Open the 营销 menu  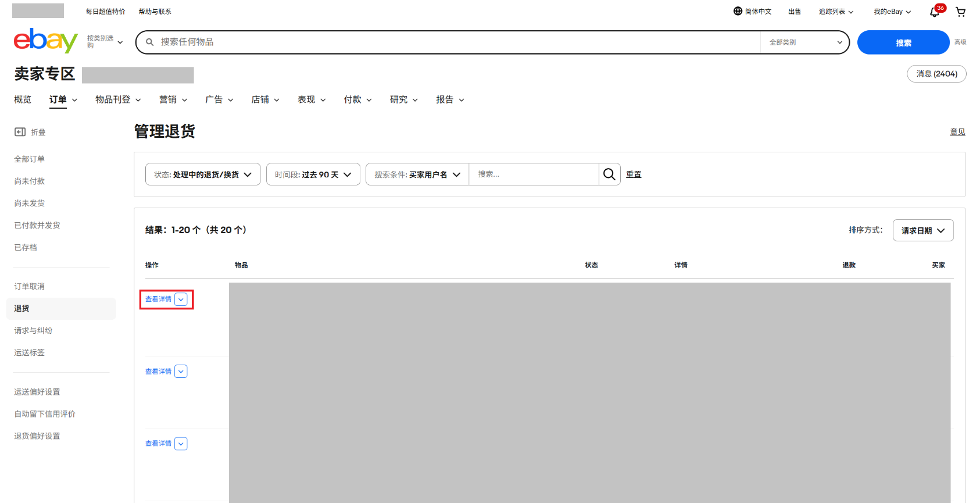coord(173,100)
